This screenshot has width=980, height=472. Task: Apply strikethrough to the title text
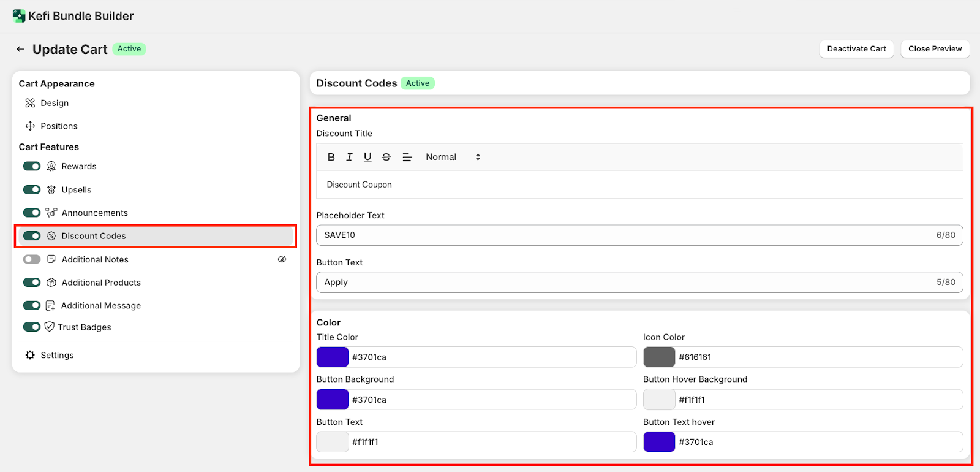coord(386,157)
